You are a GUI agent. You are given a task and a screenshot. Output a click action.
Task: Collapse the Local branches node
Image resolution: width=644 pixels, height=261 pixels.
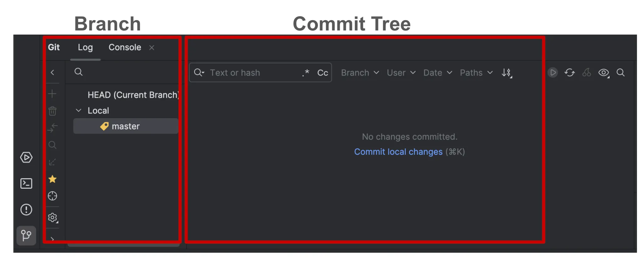[79, 110]
